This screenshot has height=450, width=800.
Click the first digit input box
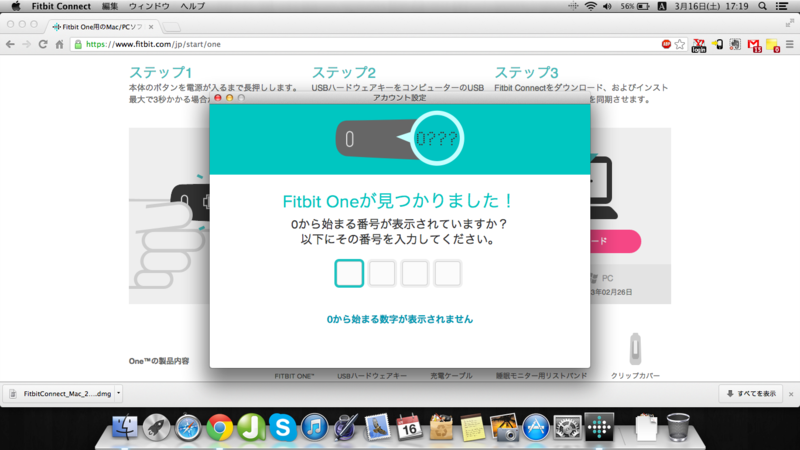(x=349, y=273)
